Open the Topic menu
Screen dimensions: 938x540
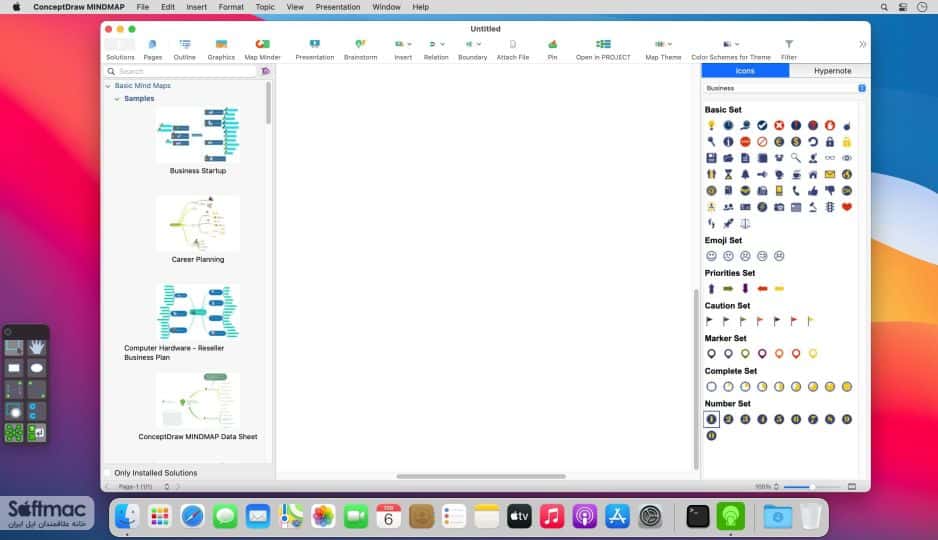pos(265,7)
